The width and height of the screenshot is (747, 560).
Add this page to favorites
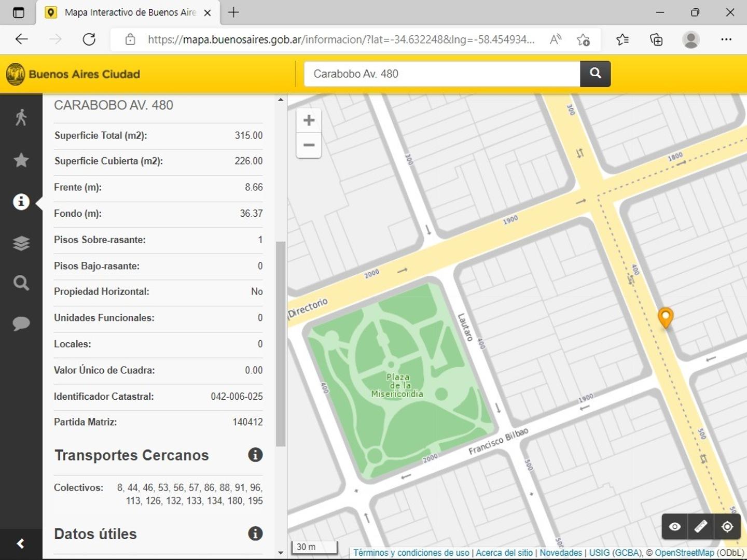pos(583,39)
